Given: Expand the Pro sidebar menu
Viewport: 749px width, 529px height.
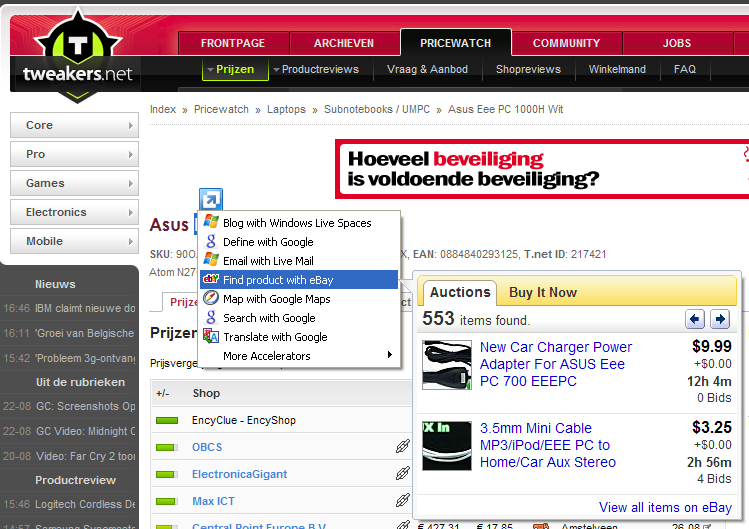Looking at the screenshot, I should point(75,154).
